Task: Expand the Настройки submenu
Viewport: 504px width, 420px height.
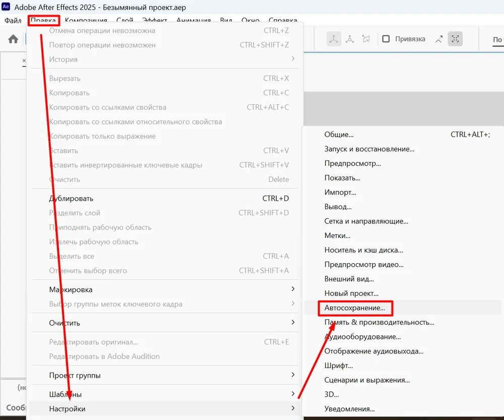Action: (x=165, y=409)
